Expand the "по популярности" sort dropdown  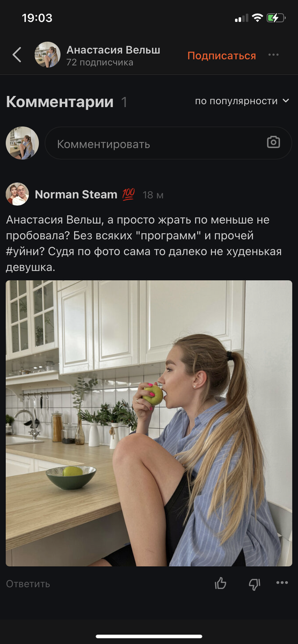242,101
